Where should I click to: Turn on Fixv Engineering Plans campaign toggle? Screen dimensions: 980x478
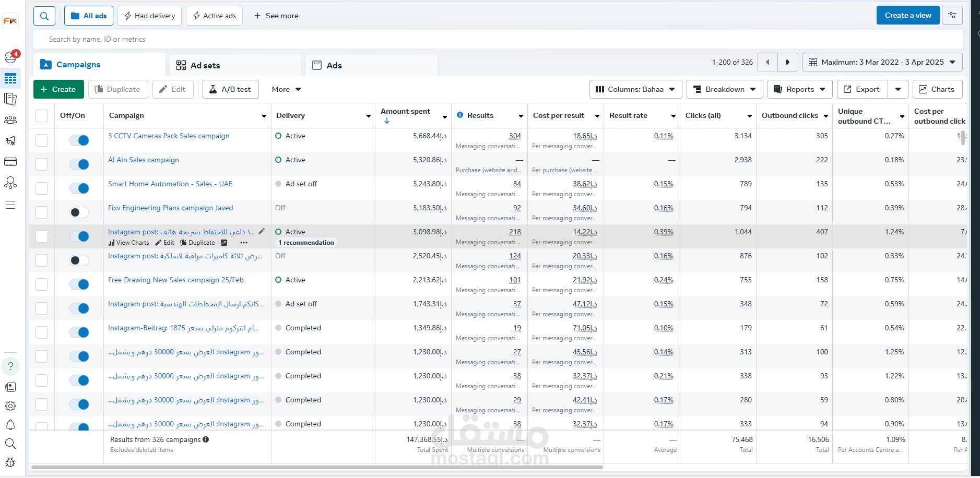point(79,212)
